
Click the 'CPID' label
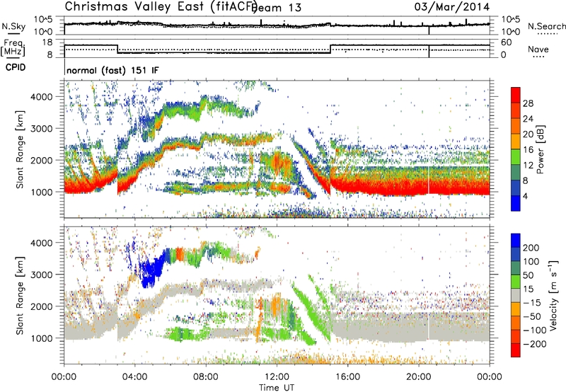16,67
